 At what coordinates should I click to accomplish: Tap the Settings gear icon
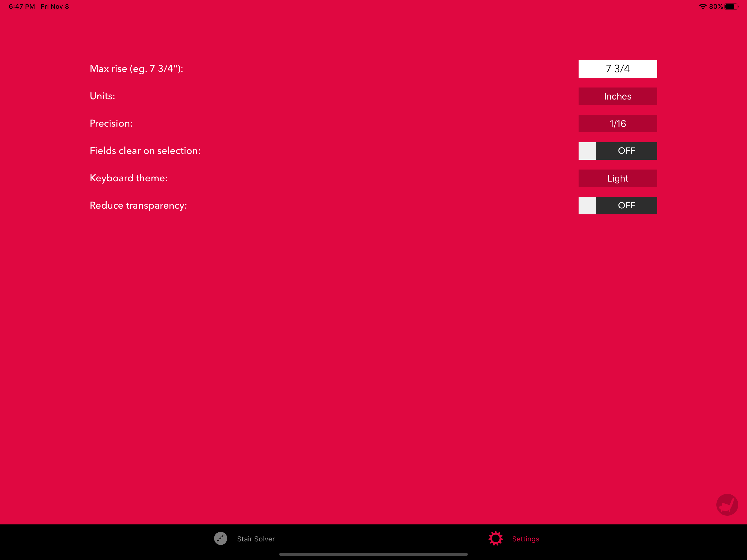point(495,539)
